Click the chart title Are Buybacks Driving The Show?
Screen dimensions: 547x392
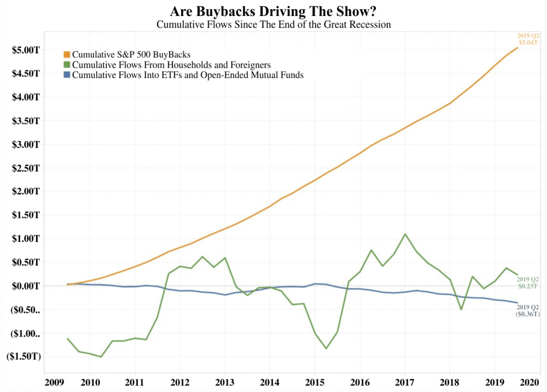coord(273,11)
